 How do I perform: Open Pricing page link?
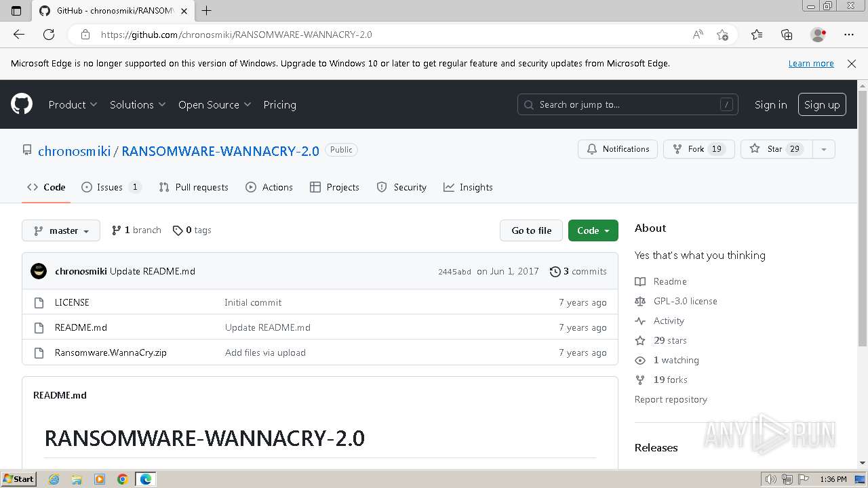279,104
